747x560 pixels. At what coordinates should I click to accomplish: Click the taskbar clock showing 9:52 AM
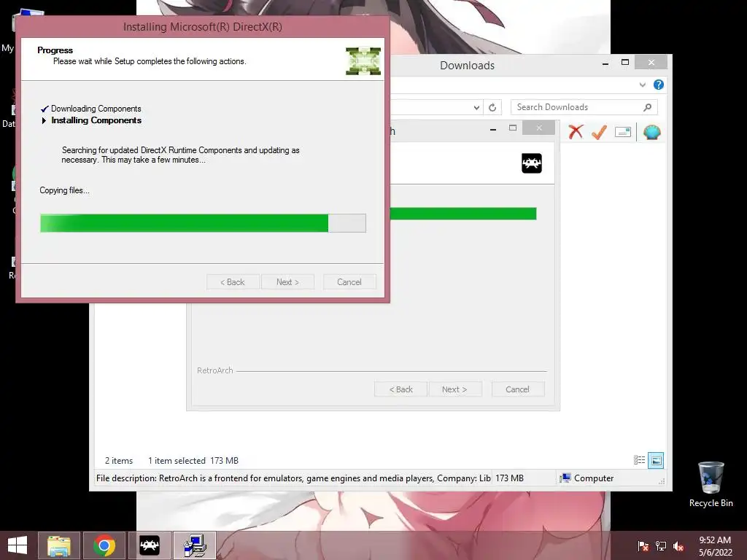[715, 545]
